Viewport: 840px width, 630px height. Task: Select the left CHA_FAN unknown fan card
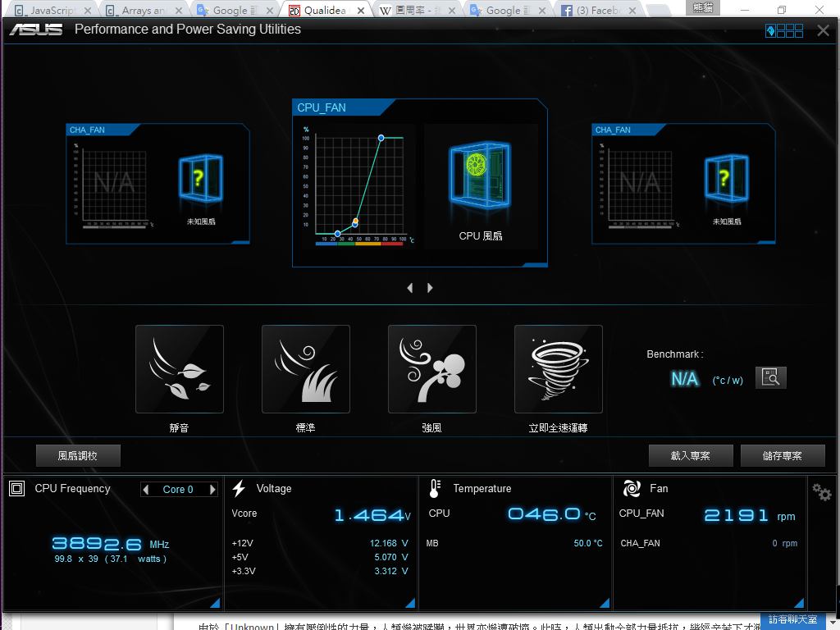pyautogui.click(x=157, y=184)
